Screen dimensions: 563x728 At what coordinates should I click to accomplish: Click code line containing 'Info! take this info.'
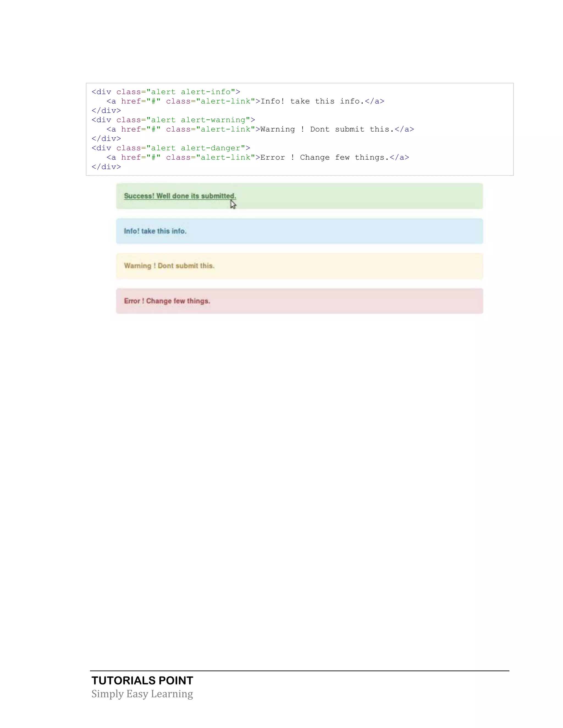[x=245, y=101]
